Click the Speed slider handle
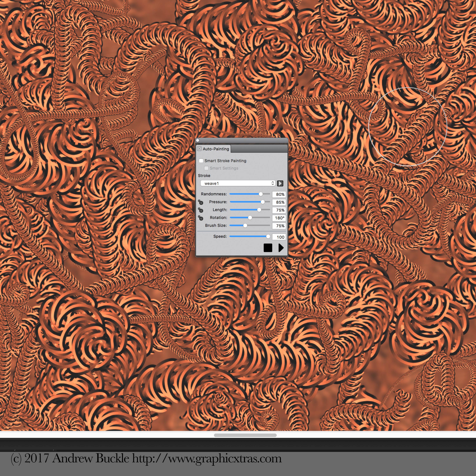Viewport: 476px width, 476px height. [268, 236]
